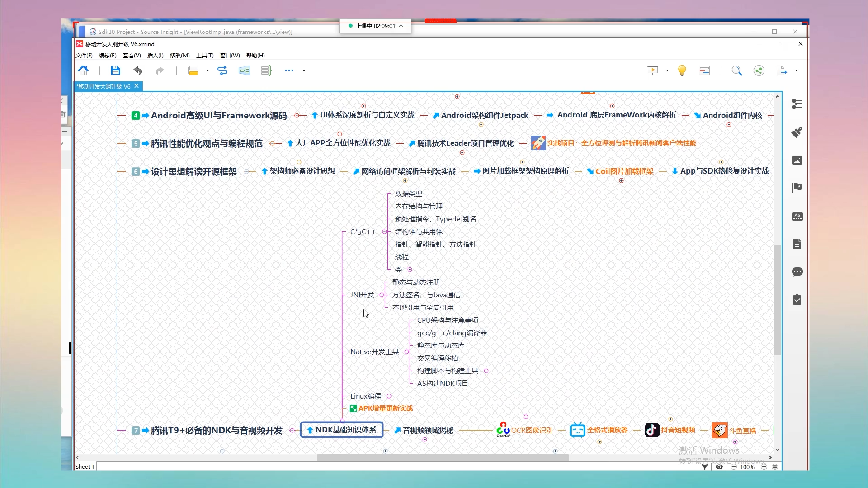Collapse the C与C++ branch node
868x488 pixels.
tap(384, 232)
